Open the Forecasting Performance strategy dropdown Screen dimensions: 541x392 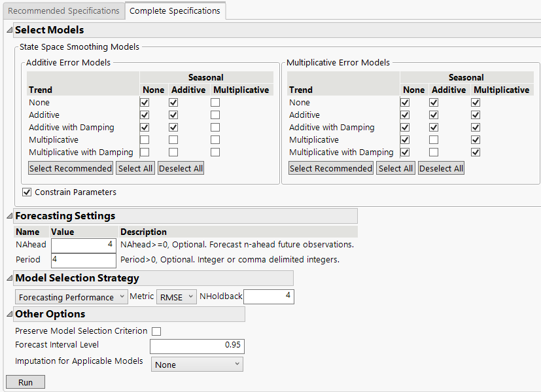click(x=71, y=297)
